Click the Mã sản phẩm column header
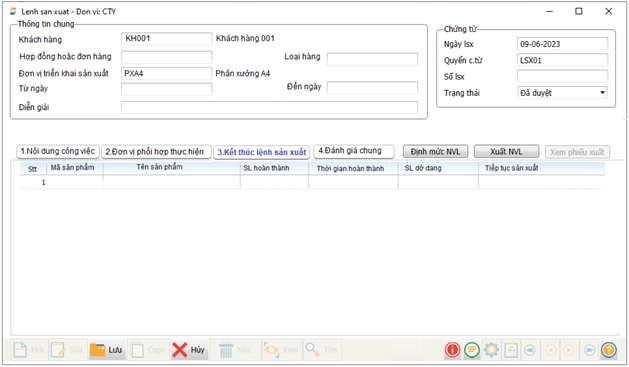The width and height of the screenshot is (629, 367). click(74, 168)
